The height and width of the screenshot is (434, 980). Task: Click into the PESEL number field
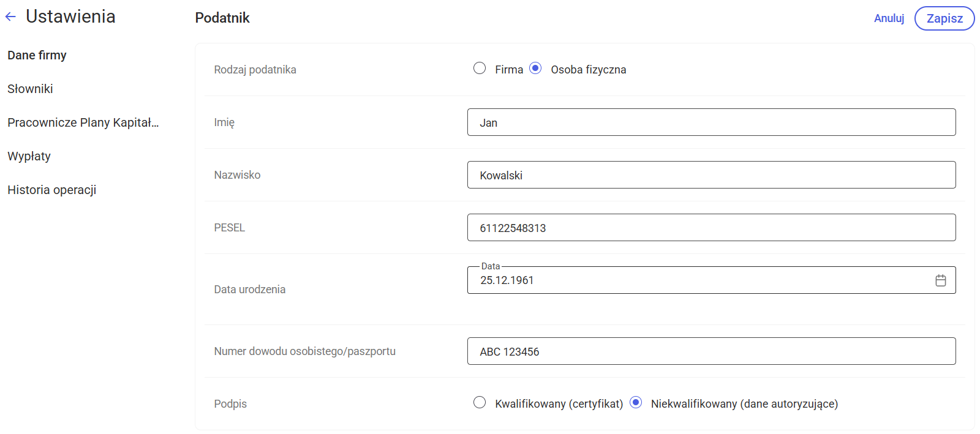[x=710, y=228]
